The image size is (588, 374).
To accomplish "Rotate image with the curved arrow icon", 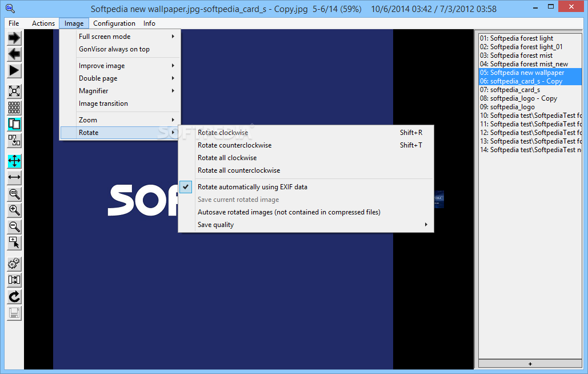I will click(x=14, y=297).
